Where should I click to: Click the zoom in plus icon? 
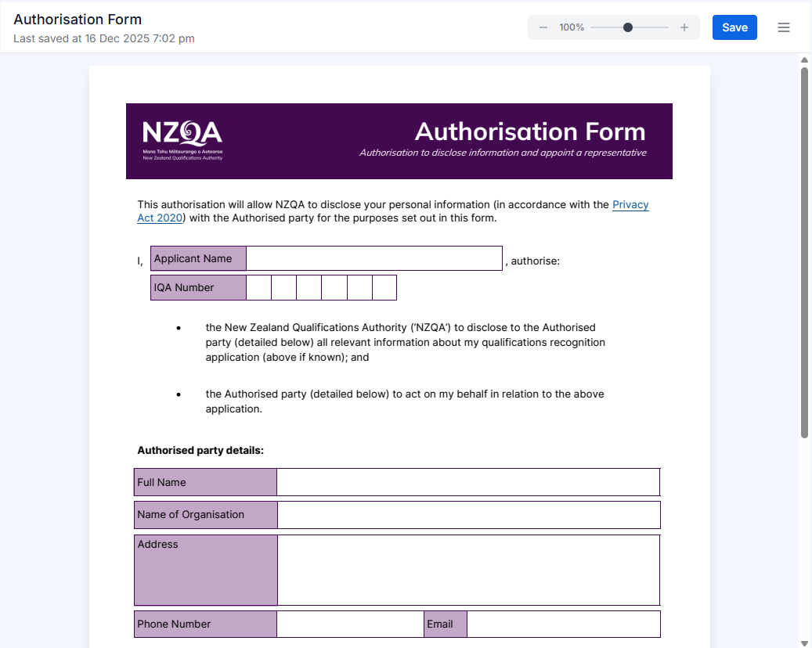[x=684, y=27]
